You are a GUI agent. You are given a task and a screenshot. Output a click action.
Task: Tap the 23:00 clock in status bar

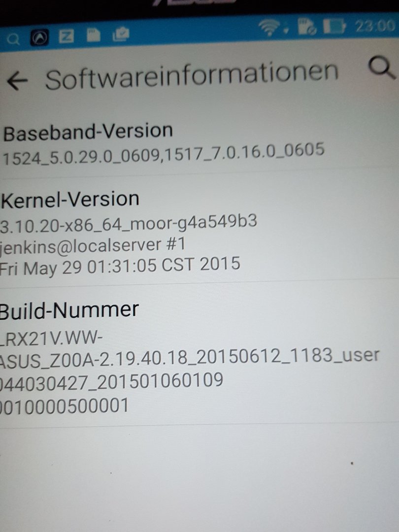(375, 26)
